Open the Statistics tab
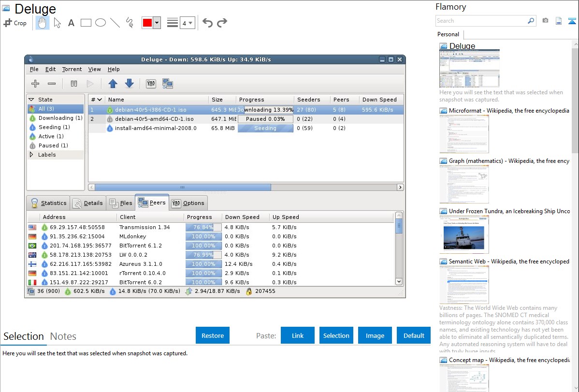This screenshot has width=579, height=392. pyautogui.click(x=49, y=203)
